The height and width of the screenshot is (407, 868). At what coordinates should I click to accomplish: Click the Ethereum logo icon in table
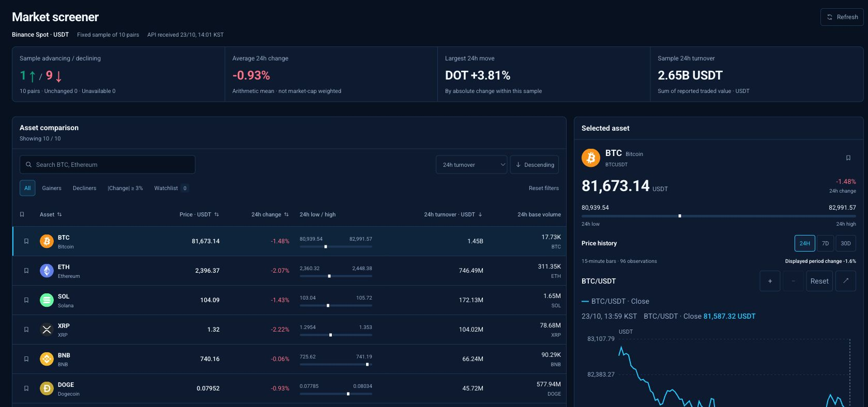point(47,271)
